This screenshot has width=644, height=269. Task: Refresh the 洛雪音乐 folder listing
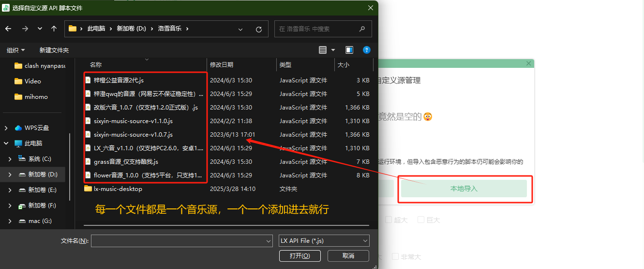259,29
